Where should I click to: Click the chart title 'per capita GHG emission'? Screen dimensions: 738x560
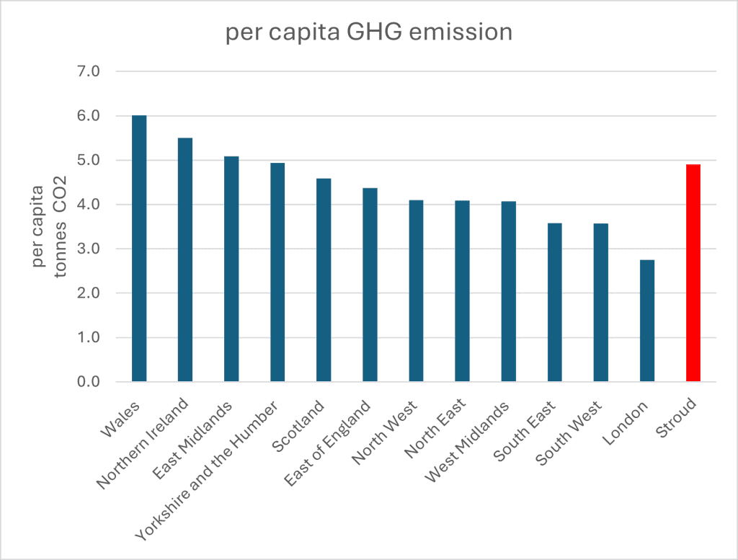[x=368, y=33]
